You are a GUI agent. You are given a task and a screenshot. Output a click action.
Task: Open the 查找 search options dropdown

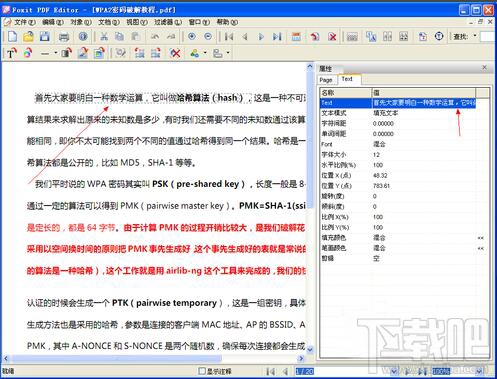pos(475,36)
